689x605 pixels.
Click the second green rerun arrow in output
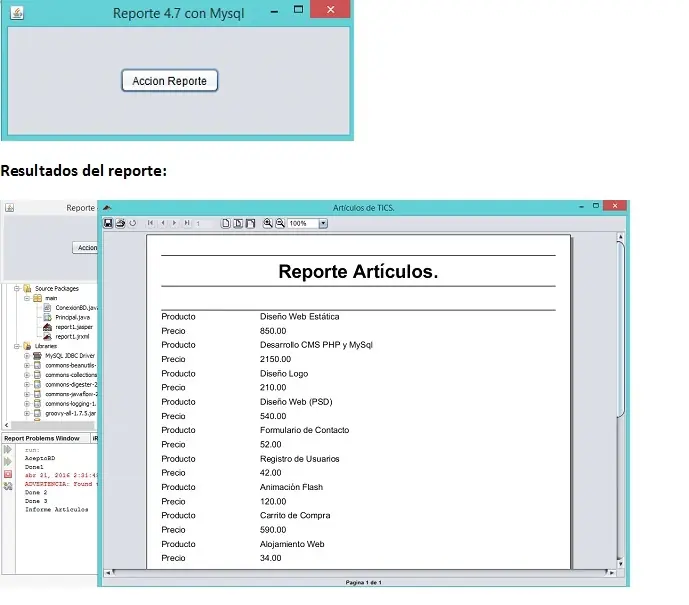pyautogui.click(x=8, y=462)
